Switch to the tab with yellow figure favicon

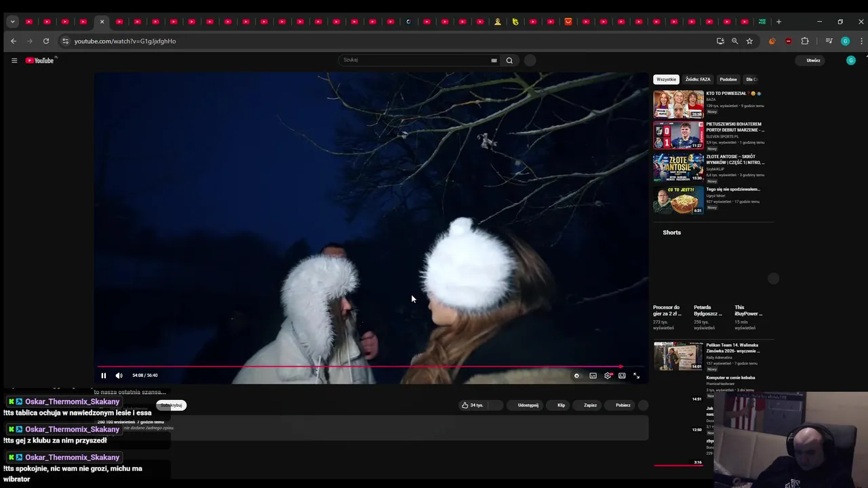click(x=498, y=22)
